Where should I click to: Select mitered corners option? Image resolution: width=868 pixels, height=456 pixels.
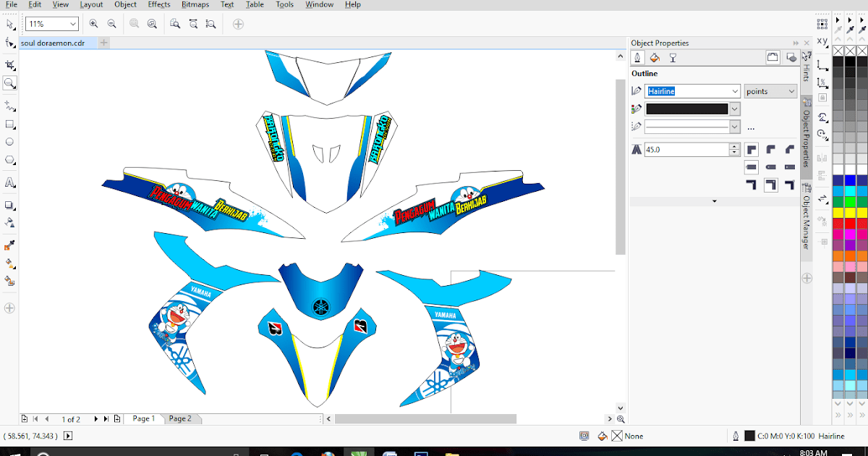pos(752,150)
